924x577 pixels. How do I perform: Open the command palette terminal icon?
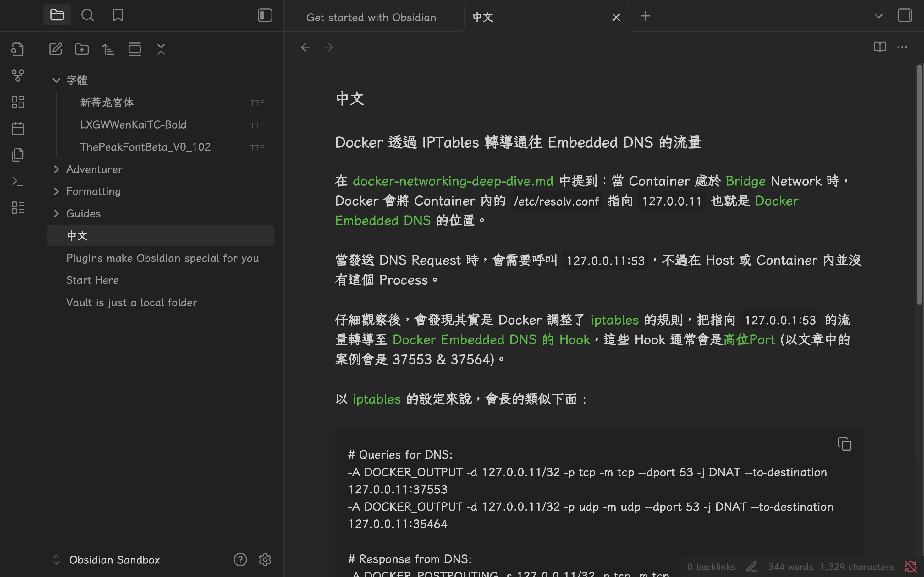click(x=18, y=181)
